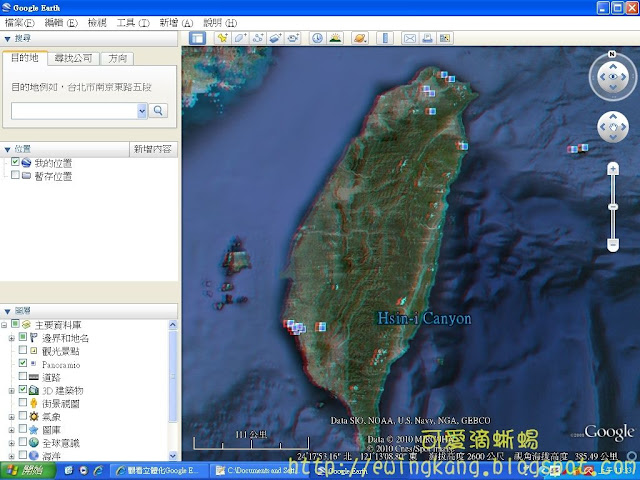The width and height of the screenshot is (640, 480).
Task: Show historical imagery clock tool
Action: pos(317,38)
